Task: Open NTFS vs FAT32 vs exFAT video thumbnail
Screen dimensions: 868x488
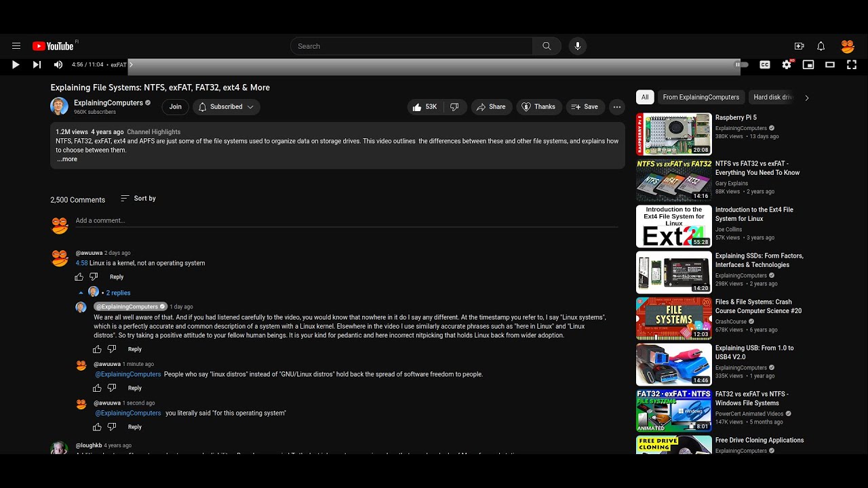Action: [673, 180]
